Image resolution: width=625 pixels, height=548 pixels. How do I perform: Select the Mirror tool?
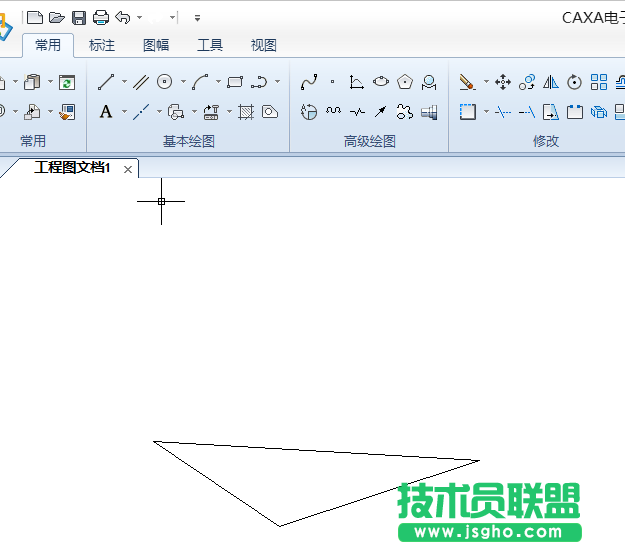point(551,82)
